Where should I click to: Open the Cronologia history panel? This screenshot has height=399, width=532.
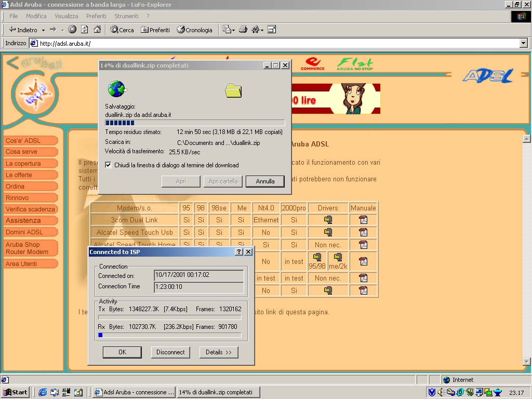coord(195,30)
